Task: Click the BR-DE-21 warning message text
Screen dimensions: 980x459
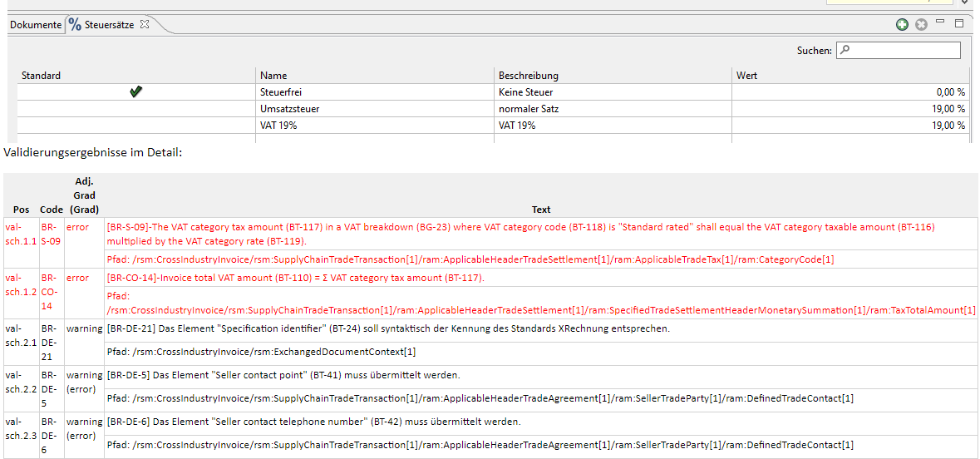Action: tap(388, 328)
